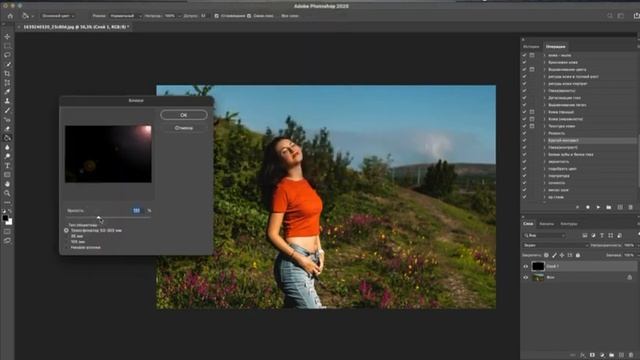This screenshot has height=360, width=640.
Task: Select the Paint Bucket tool in toolbar
Action: (7, 138)
